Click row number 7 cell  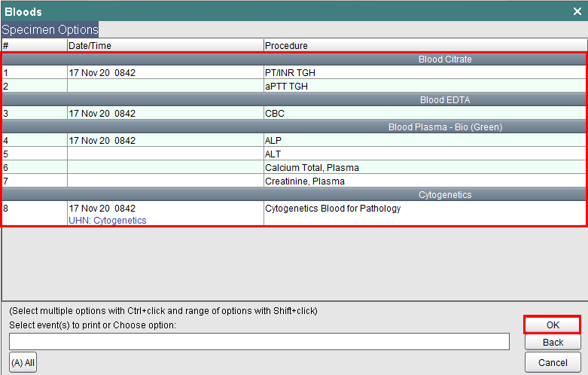35,181
